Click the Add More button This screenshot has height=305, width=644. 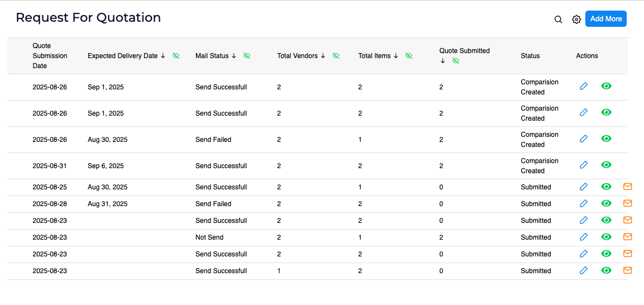[x=605, y=19]
